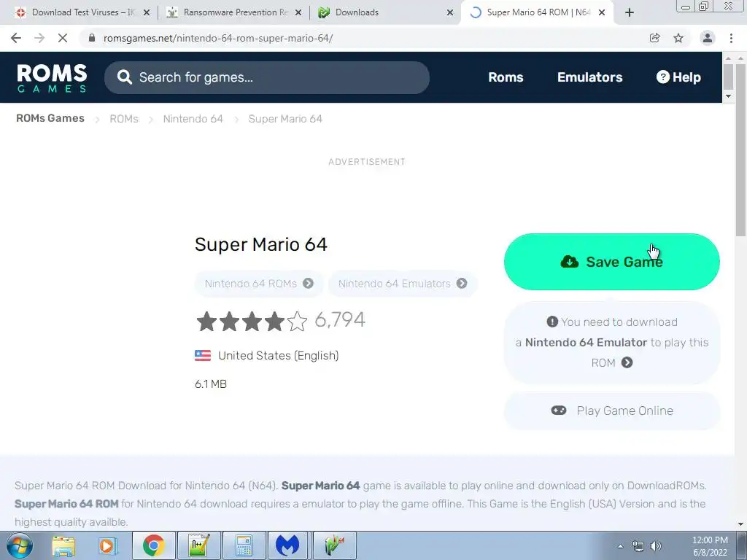This screenshot has width=747, height=560.
Task: Click the 6.1 MB file size text
Action: pos(211,384)
